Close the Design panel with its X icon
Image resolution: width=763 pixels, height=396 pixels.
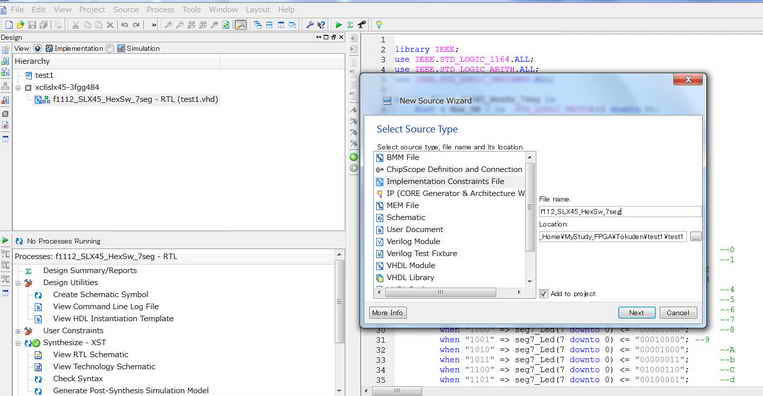(341, 37)
